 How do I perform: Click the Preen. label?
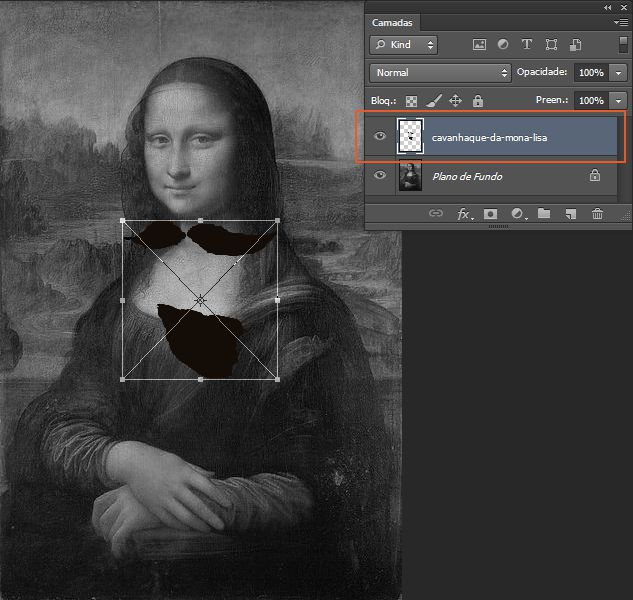coord(552,100)
